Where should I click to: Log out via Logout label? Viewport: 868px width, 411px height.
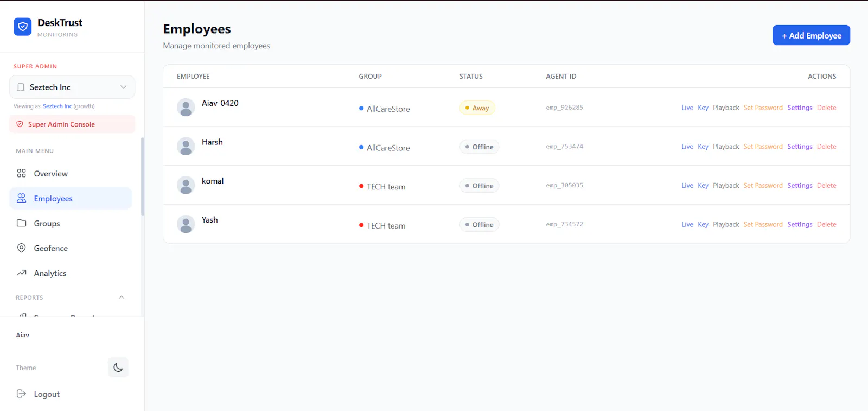[x=47, y=394]
